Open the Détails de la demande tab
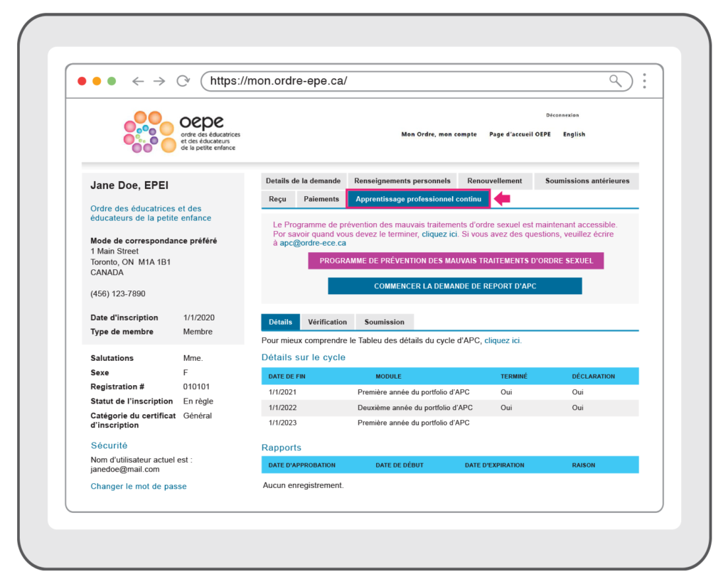 coord(303,181)
